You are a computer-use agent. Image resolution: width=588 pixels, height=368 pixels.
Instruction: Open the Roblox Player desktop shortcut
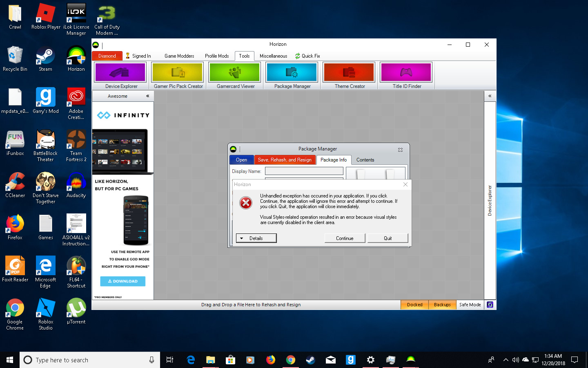[x=46, y=16]
